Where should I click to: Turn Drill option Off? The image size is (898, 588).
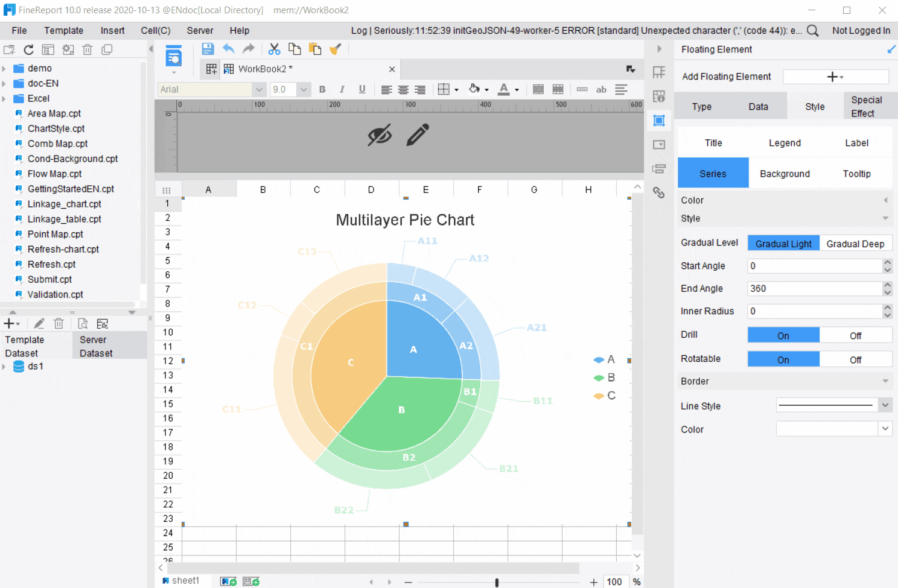[x=855, y=335]
